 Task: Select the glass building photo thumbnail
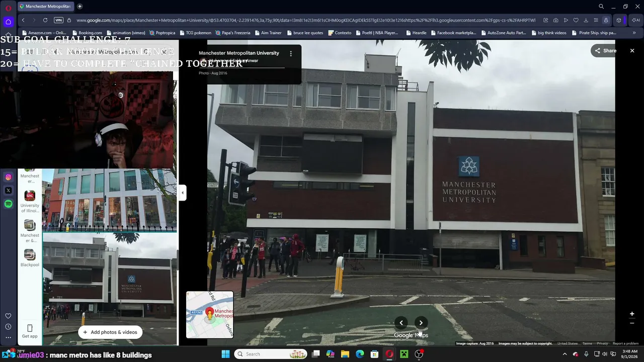point(109,200)
